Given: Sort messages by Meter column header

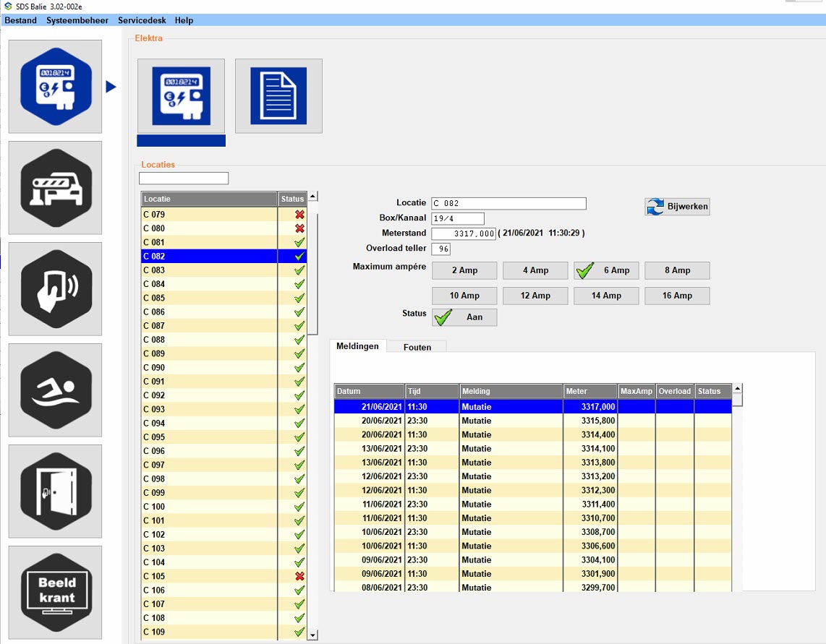Looking at the screenshot, I should pyautogui.click(x=590, y=391).
